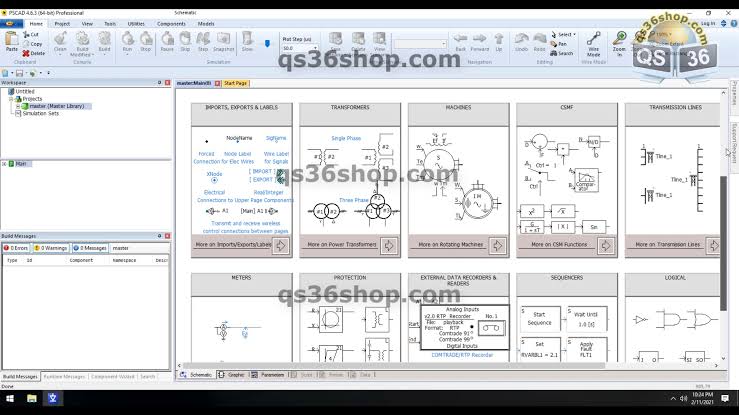Click the Pause simulation icon
739x415 pixels.
coord(167,39)
